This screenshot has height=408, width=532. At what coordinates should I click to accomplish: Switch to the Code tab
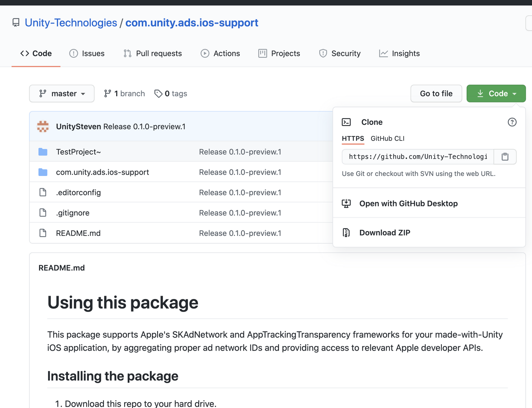coord(36,53)
